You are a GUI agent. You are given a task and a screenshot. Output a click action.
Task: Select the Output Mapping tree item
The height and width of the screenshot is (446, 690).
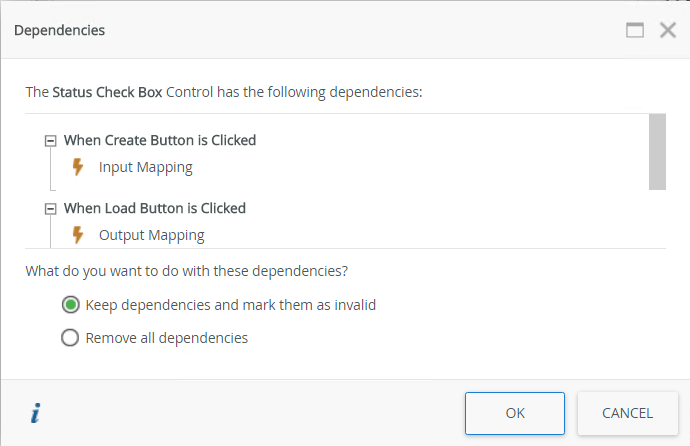(151, 235)
